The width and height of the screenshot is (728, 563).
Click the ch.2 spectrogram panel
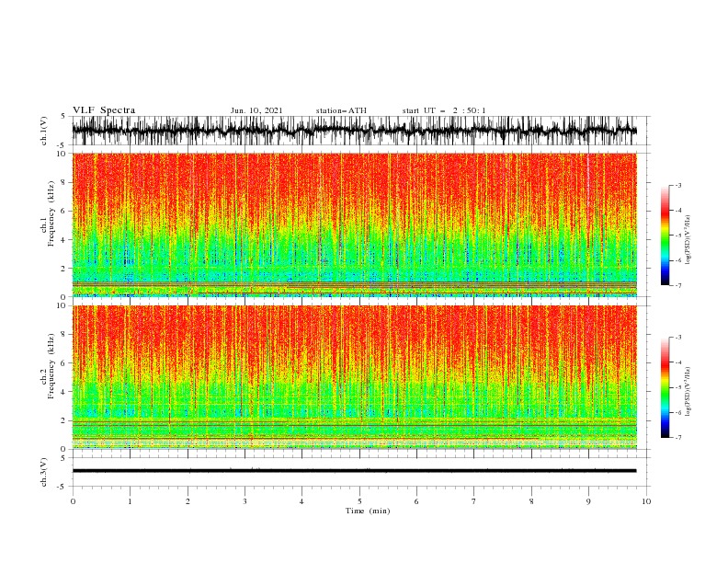pyautogui.click(x=354, y=377)
